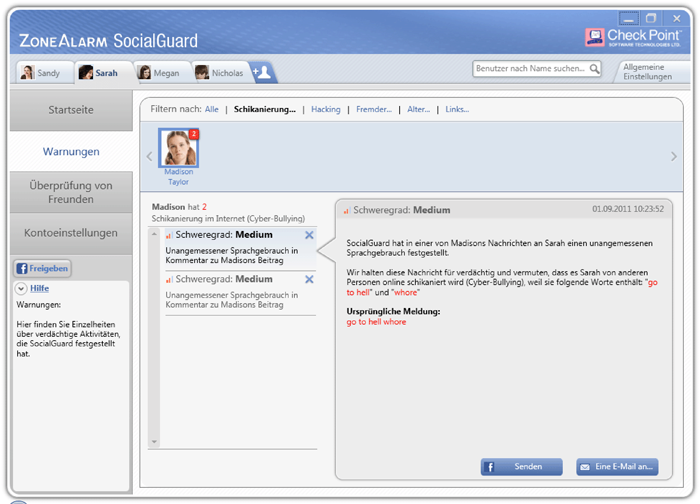This screenshot has height=504, width=700.
Task: Click alert list scroll down arrow
Action: coord(154,442)
